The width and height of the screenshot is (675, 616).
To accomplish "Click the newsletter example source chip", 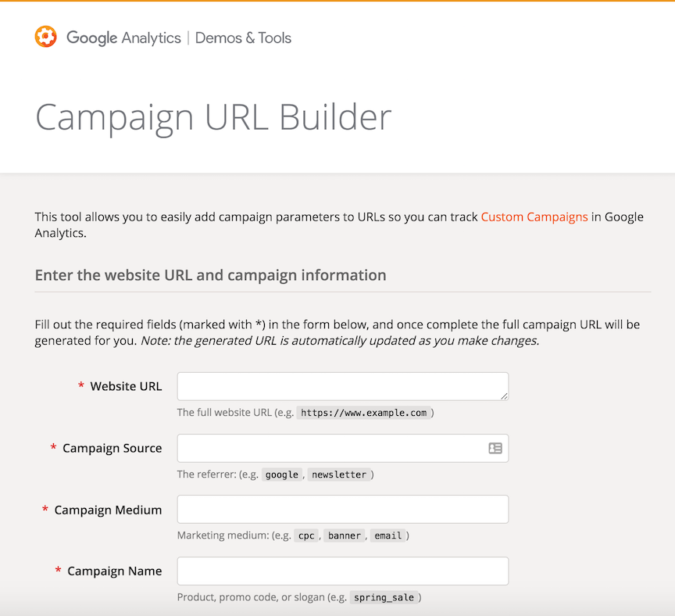I will [340, 474].
